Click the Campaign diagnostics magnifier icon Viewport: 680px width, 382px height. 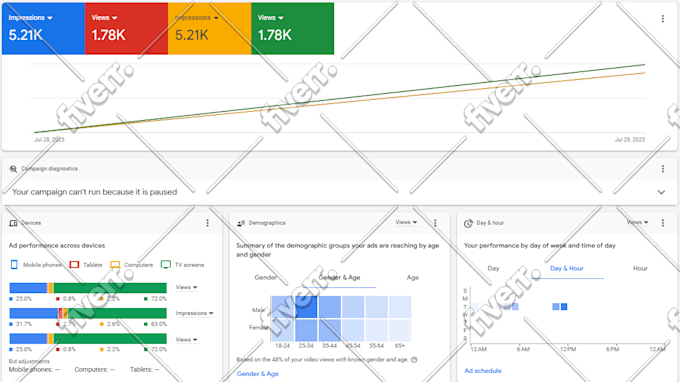(13, 169)
